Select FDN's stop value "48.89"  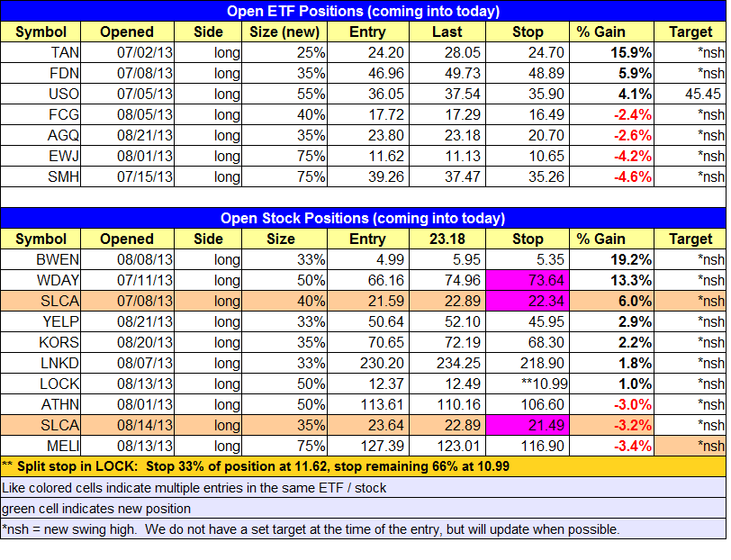click(528, 73)
